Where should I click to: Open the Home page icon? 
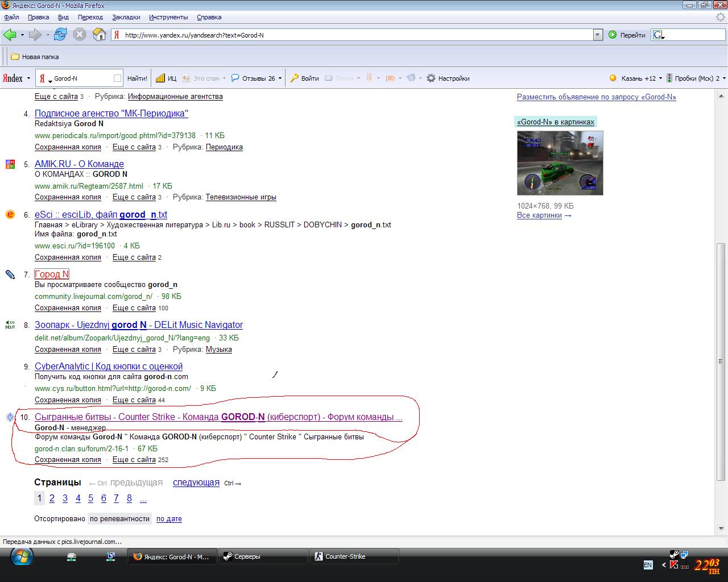pos(99,34)
